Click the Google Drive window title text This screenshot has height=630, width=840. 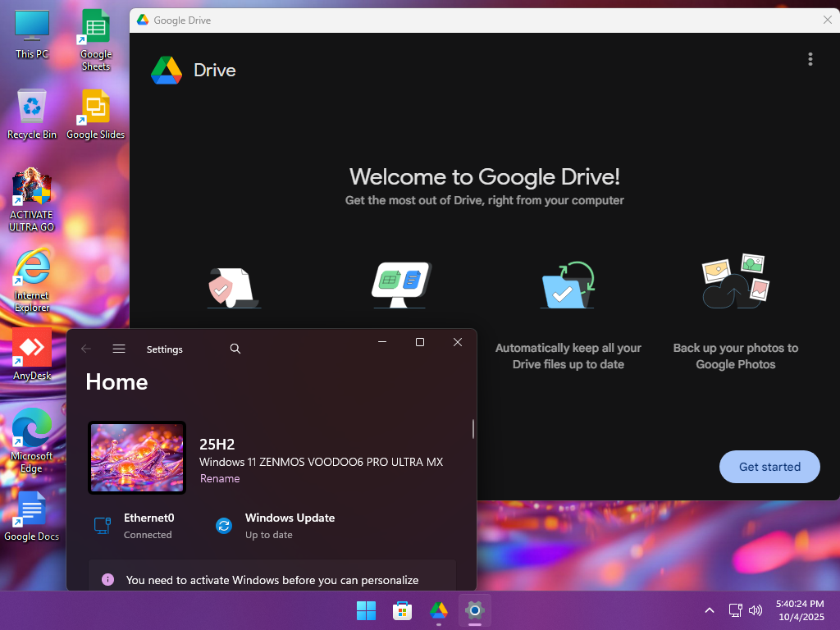tap(182, 21)
